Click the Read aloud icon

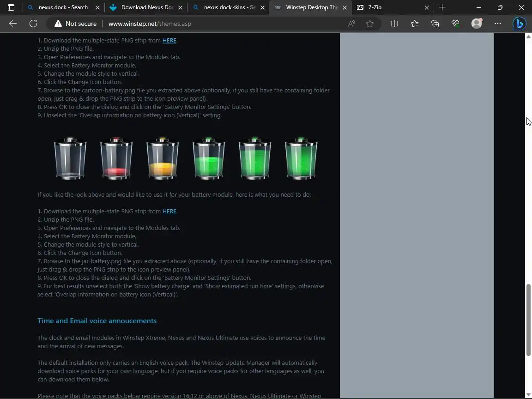(x=351, y=24)
